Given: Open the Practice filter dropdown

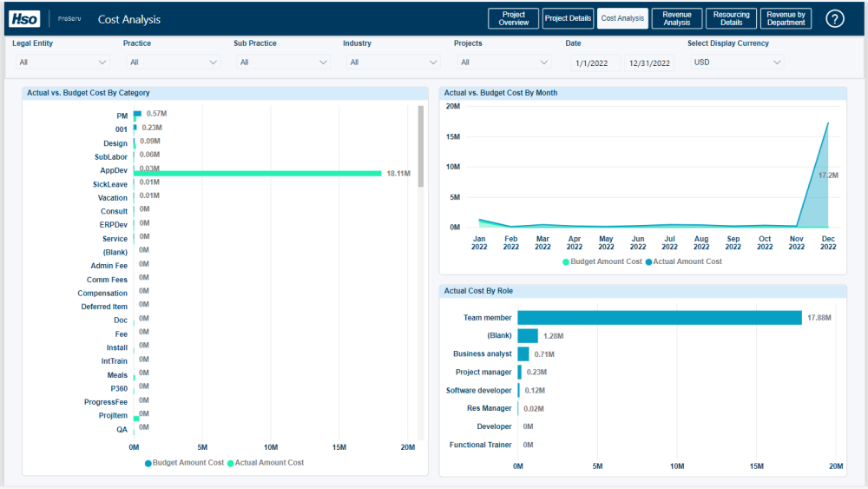Looking at the screenshot, I should point(174,63).
